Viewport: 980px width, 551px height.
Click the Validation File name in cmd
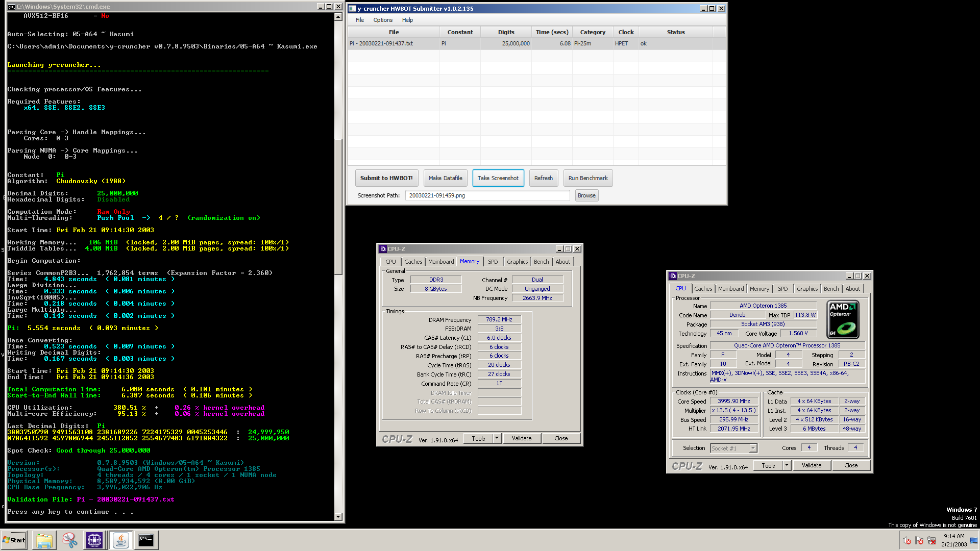[x=126, y=499]
